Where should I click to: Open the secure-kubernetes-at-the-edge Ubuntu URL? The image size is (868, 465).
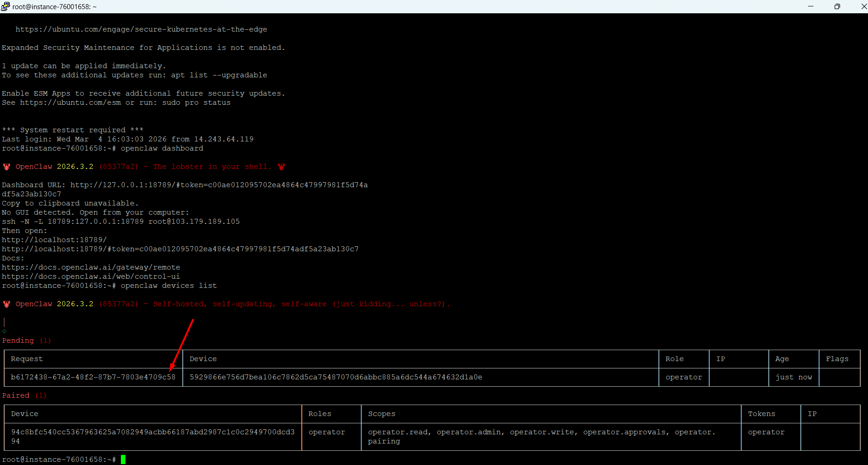[x=141, y=29]
